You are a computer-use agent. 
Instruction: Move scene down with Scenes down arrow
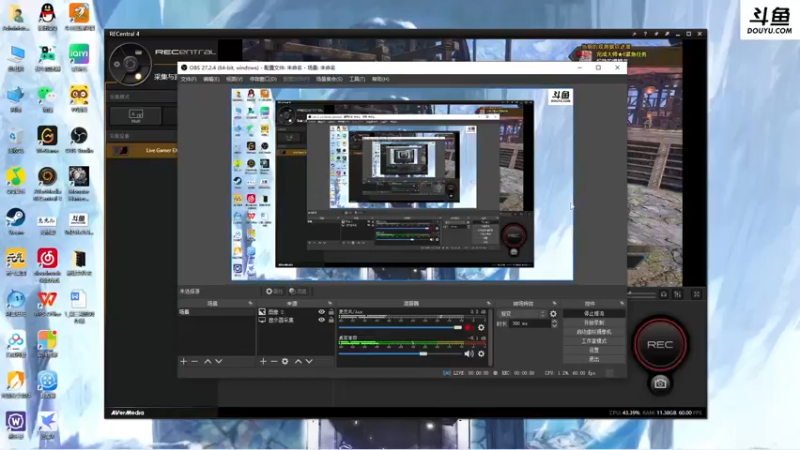tap(219, 361)
